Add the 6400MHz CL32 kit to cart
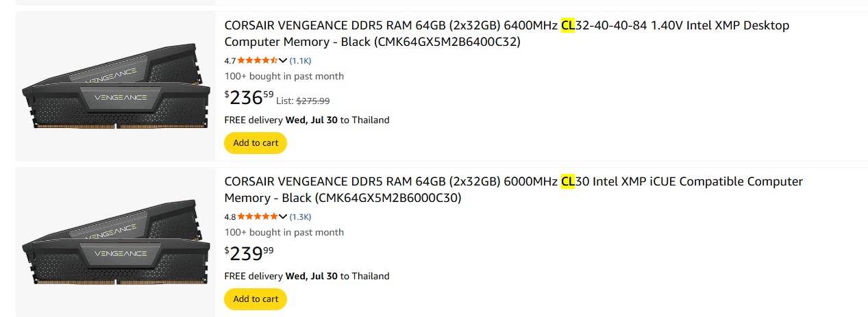 tap(256, 143)
